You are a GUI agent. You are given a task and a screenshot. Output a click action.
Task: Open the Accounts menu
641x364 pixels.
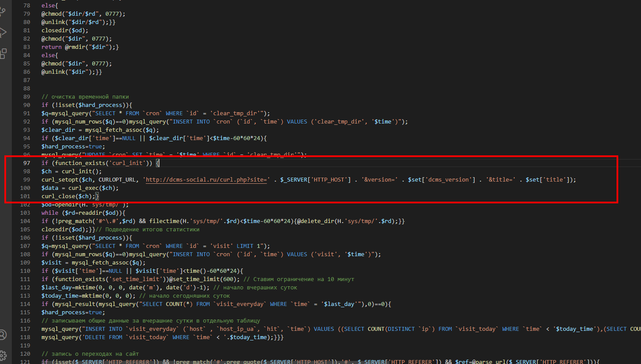coord(3,335)
